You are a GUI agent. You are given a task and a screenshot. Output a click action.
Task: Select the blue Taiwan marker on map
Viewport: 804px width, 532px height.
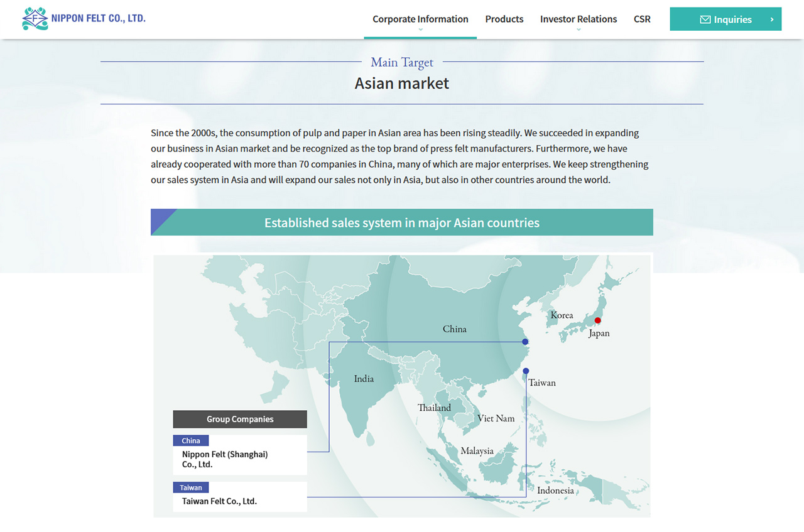[526, 371]
